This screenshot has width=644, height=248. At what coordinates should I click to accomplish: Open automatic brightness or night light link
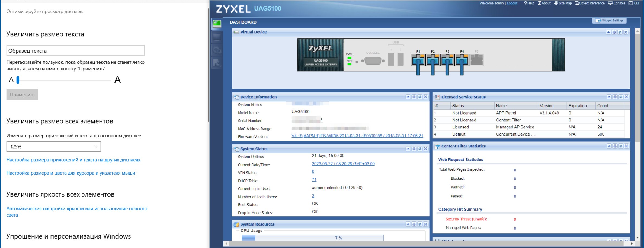coord(77,212)
